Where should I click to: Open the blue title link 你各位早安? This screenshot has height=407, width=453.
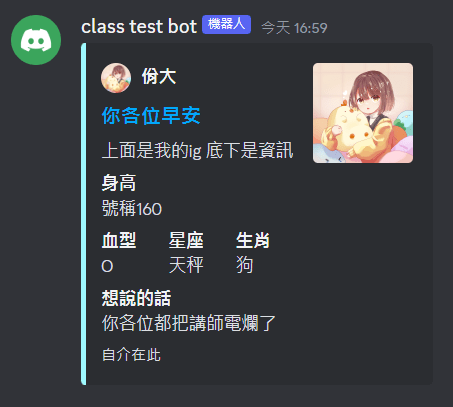point(151,116)
